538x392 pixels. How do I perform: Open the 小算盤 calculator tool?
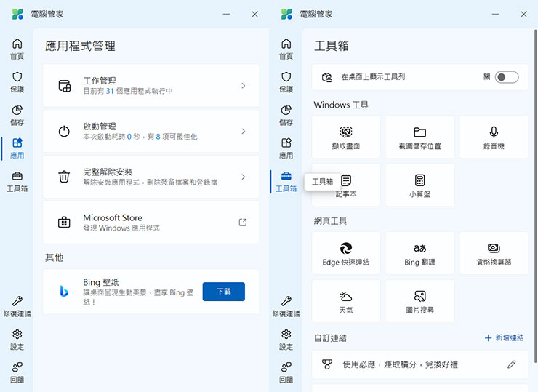(x=419, y=185)
